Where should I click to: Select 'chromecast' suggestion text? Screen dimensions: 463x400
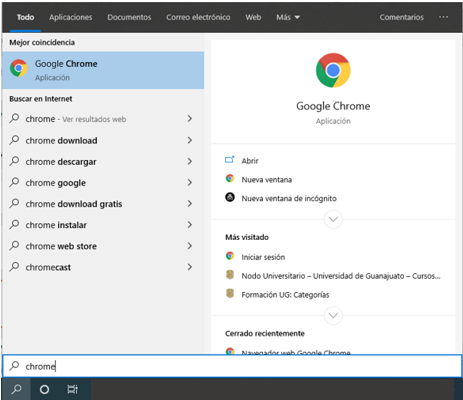[48, 268]
